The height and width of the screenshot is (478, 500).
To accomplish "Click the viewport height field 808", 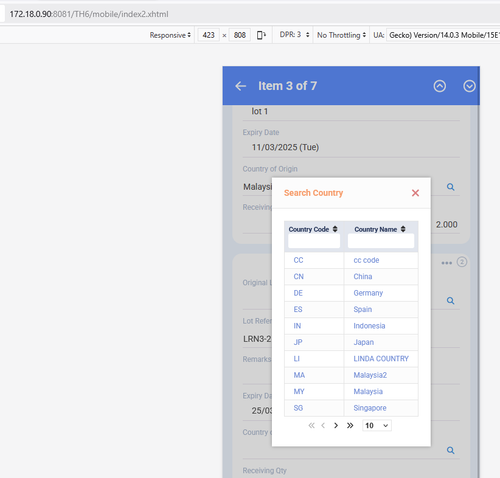I will [240, 35].
